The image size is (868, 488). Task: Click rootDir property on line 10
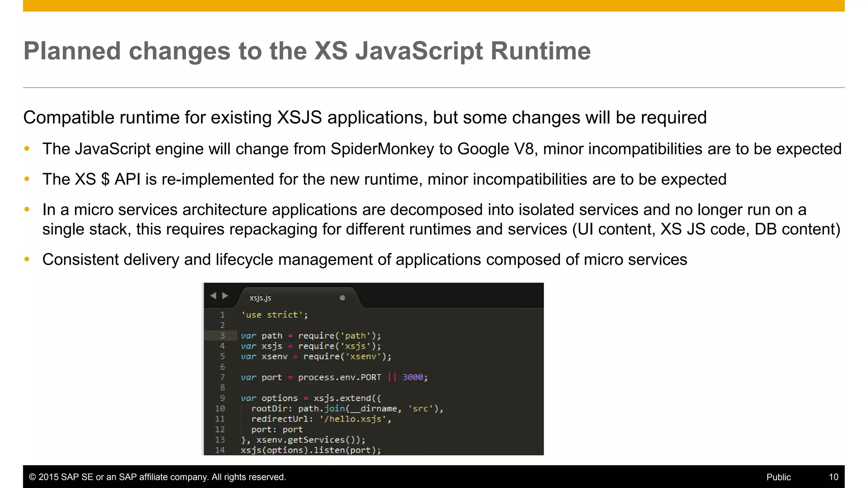click(x=269, y=409)
